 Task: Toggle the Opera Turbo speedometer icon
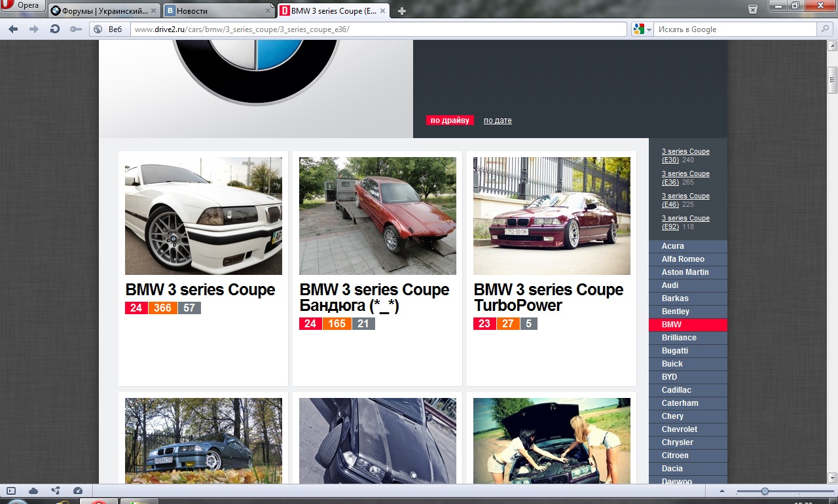(x=78, y=491)
